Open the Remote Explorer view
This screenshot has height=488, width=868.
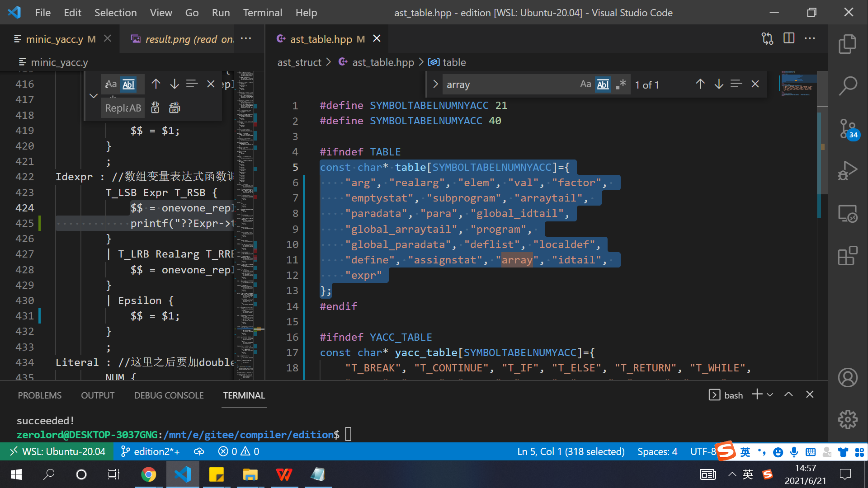coord(847,214)
